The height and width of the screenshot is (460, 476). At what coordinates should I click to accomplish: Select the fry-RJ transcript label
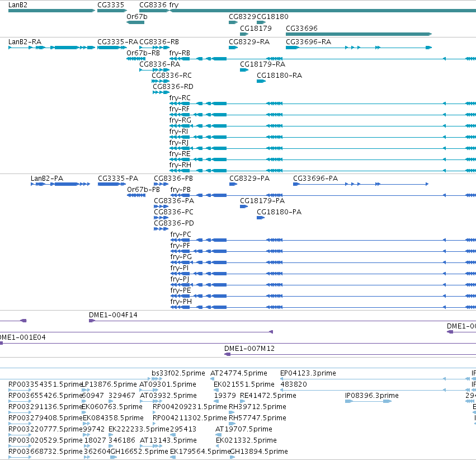click(x=179, y=143)
